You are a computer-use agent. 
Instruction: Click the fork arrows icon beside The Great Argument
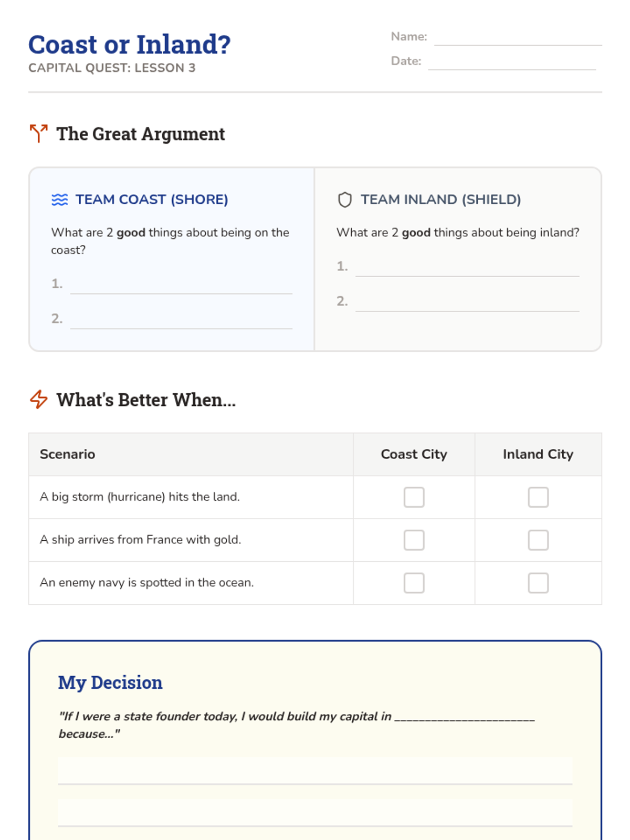pos(38,134)
